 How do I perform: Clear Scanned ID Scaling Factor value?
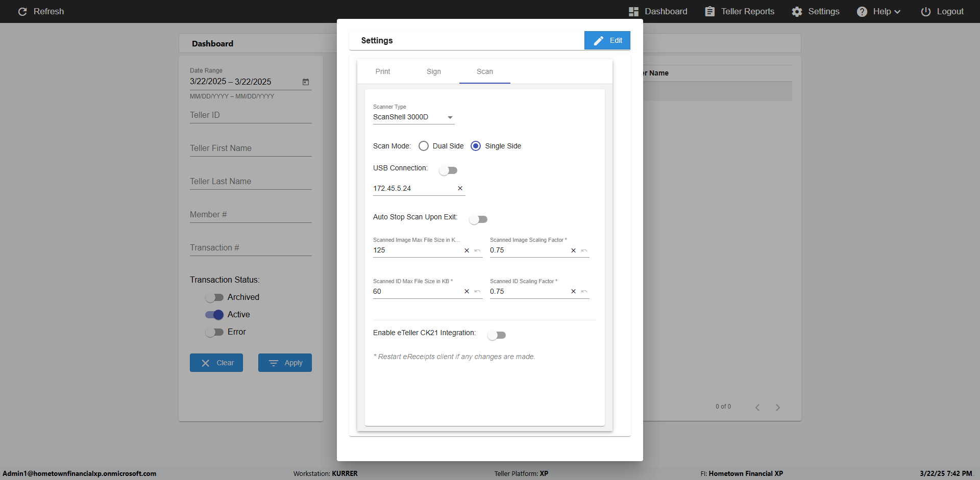coord(573,292)
